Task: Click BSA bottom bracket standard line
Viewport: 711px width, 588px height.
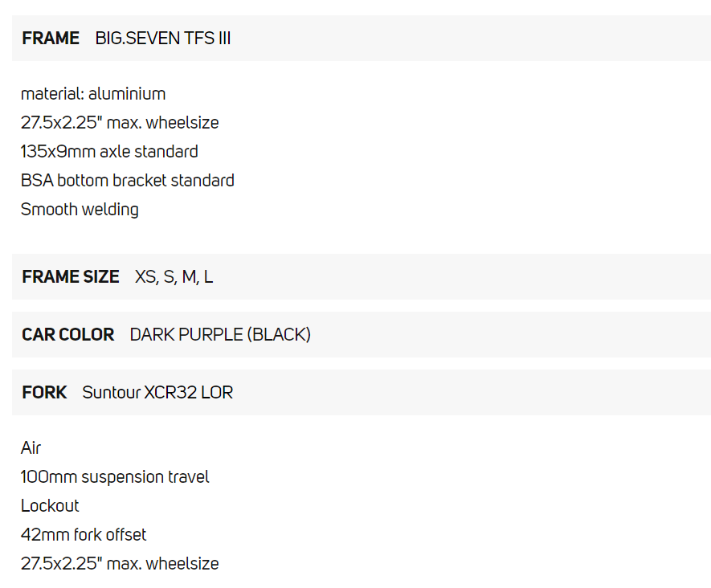Action: 128,181
